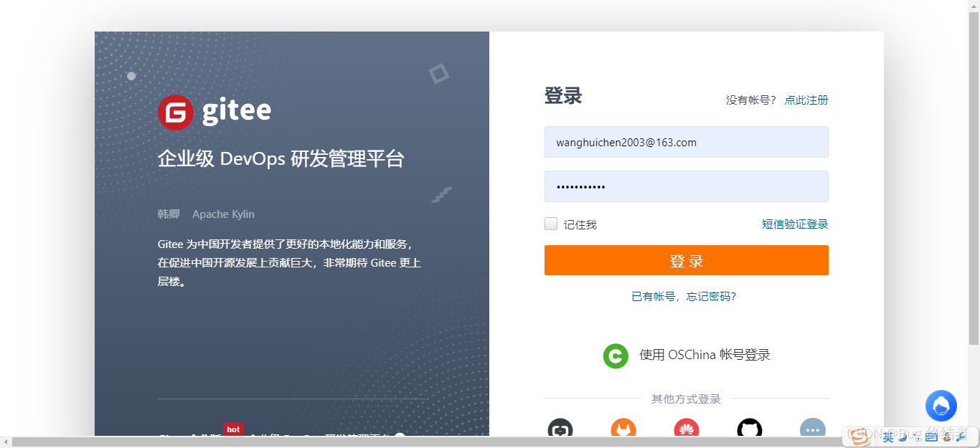Open IME soft keyboard icon
This screenshot has height=448, width=980.
[931, 437]
